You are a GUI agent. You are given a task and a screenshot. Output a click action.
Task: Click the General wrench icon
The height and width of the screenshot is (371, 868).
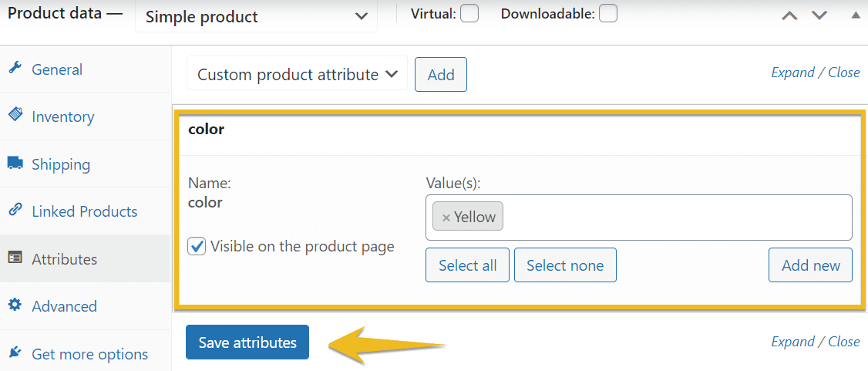click(15, 69)
